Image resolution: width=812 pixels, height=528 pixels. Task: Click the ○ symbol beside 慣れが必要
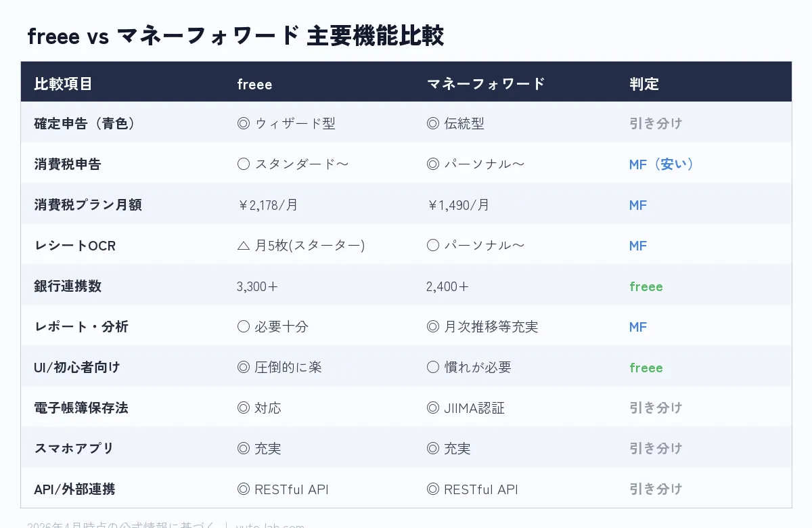click(432, 367)
